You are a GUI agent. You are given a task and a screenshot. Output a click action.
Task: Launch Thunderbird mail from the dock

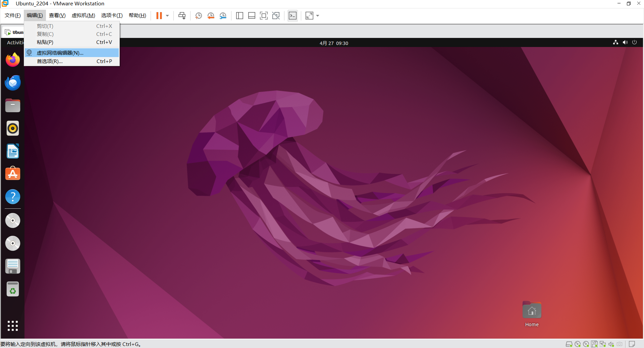click(13, 83)
